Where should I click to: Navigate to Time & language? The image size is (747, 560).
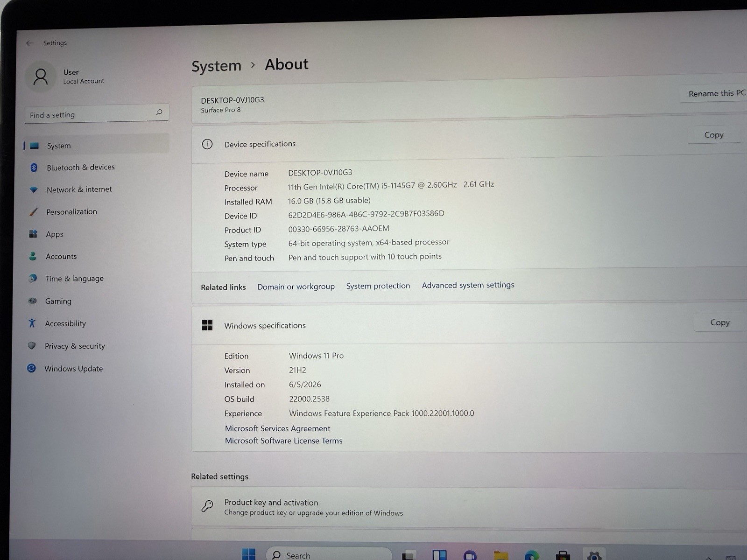point(95,279)
